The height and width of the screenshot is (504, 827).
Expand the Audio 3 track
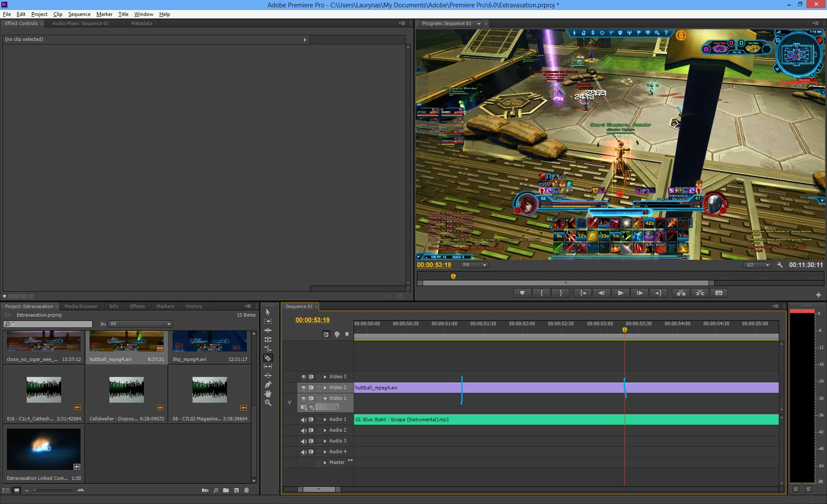[325, 441]
